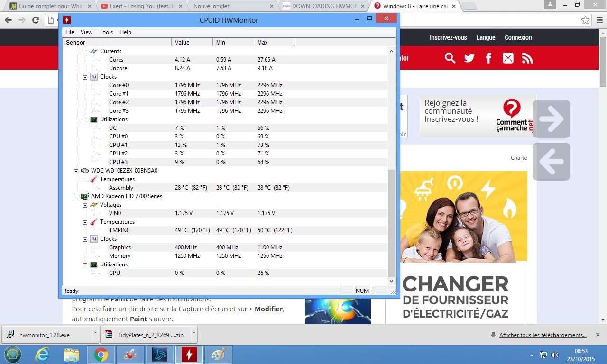
Task: Click the hard drive icon beside WDC WD10EZEX
Action: [x=84, y=171]
